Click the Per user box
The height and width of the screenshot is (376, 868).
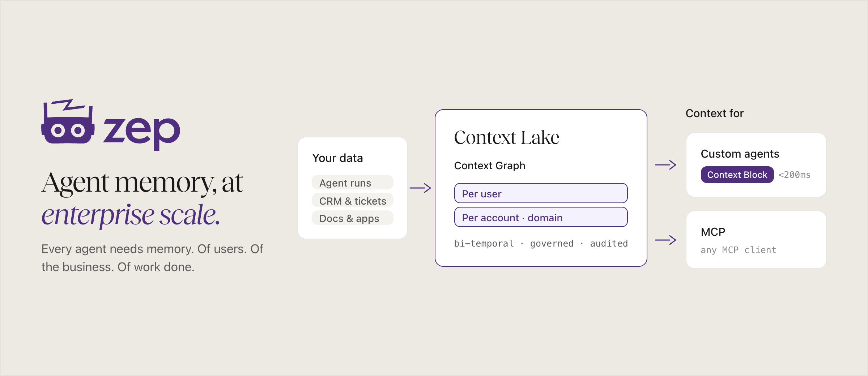tap(541, 193)
